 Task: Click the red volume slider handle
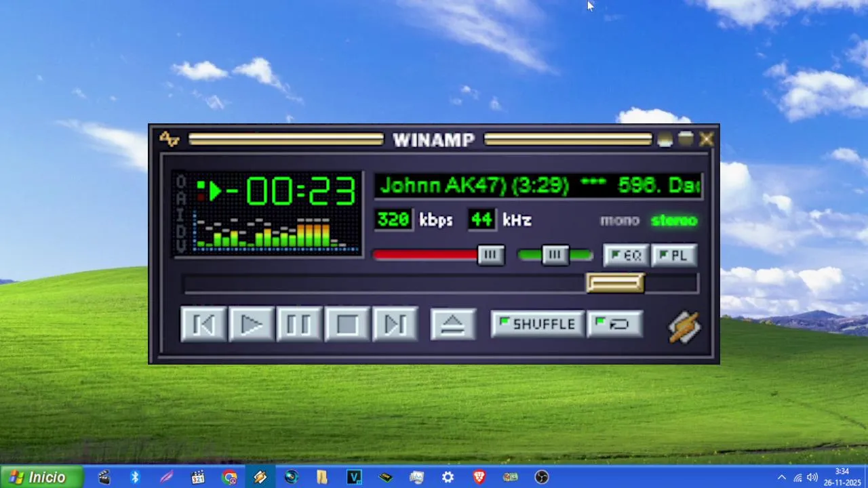click(491, 255)
